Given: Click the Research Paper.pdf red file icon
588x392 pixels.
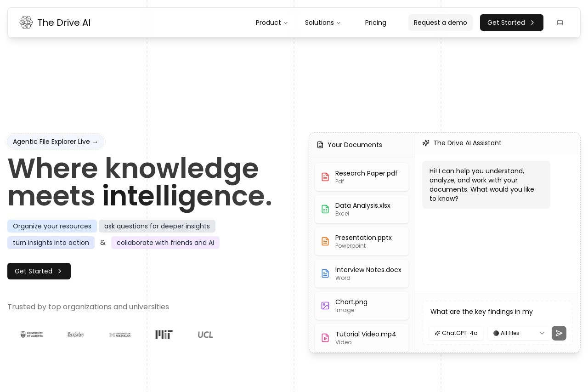Looking at the screenshot, I should point(325,177).
